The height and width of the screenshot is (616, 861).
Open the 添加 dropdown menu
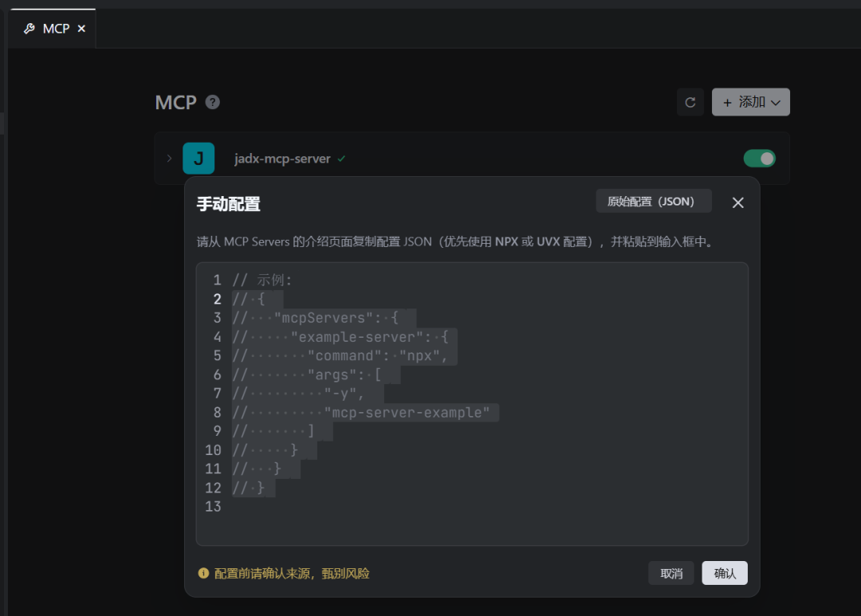pyautogui.click(x=751, y=102)
